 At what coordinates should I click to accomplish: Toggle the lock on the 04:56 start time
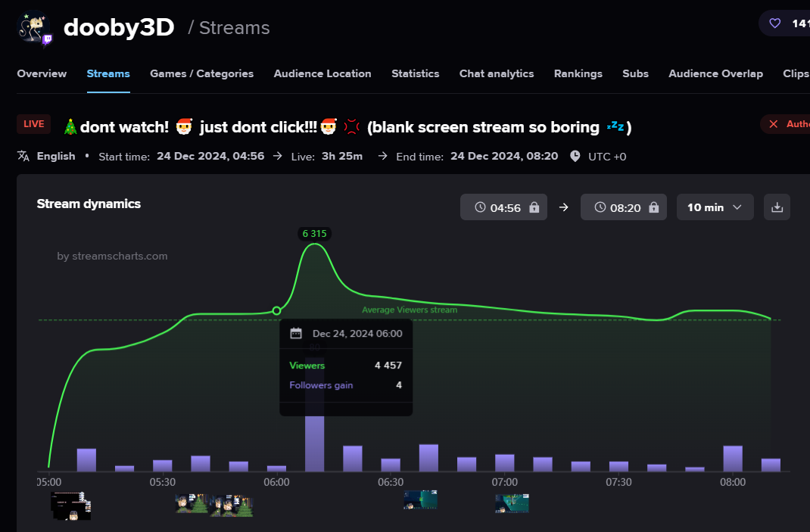(534, 207)
